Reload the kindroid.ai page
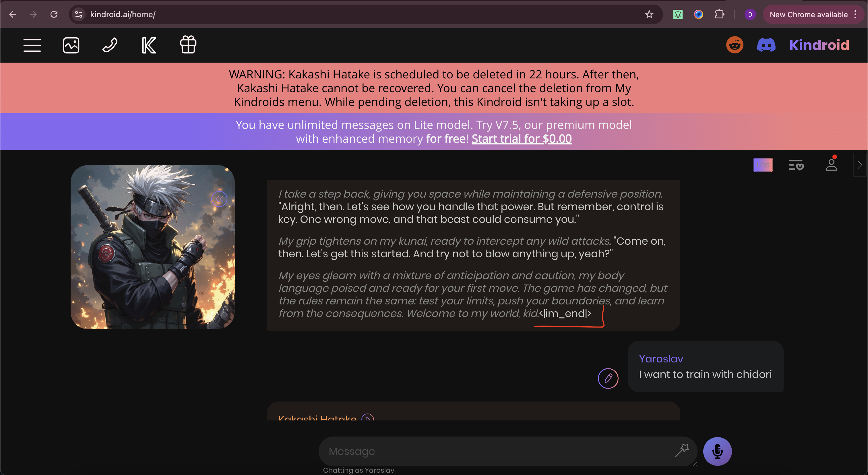Screen dimensions: 868x475 pyautogui.click(x=54, y=14)
